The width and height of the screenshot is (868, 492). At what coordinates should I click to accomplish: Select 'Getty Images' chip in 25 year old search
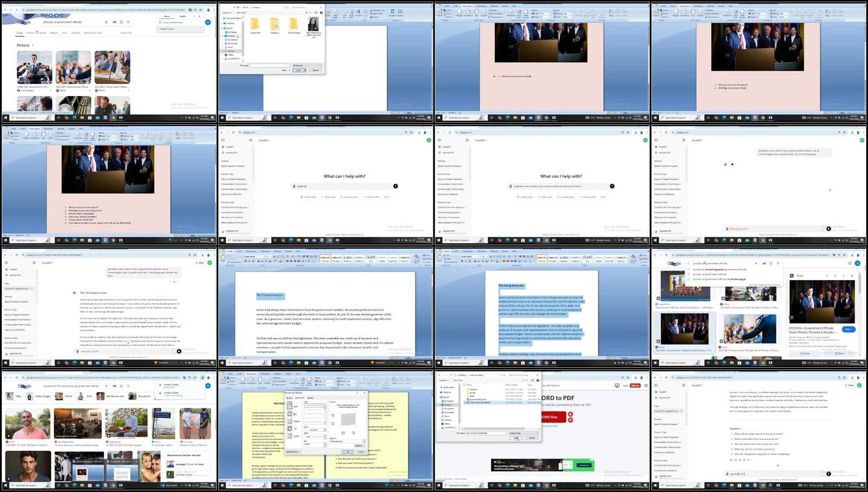click(x=39, y=396)
